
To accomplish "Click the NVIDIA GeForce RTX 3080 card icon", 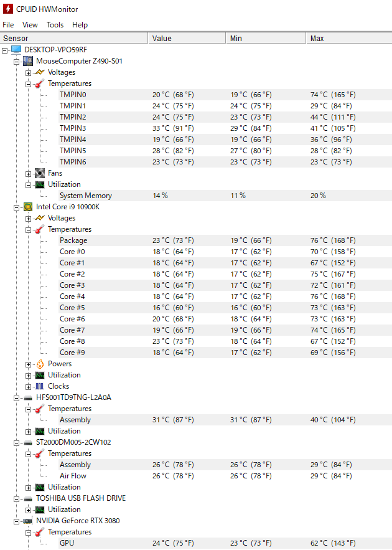I will tap(28, 521).
